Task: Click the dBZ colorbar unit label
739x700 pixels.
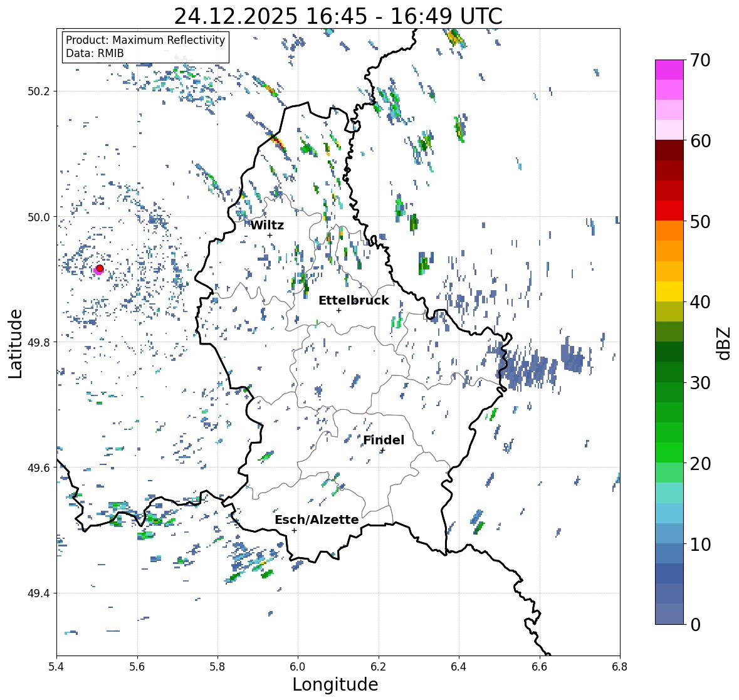Action: (x=725, y=343)
